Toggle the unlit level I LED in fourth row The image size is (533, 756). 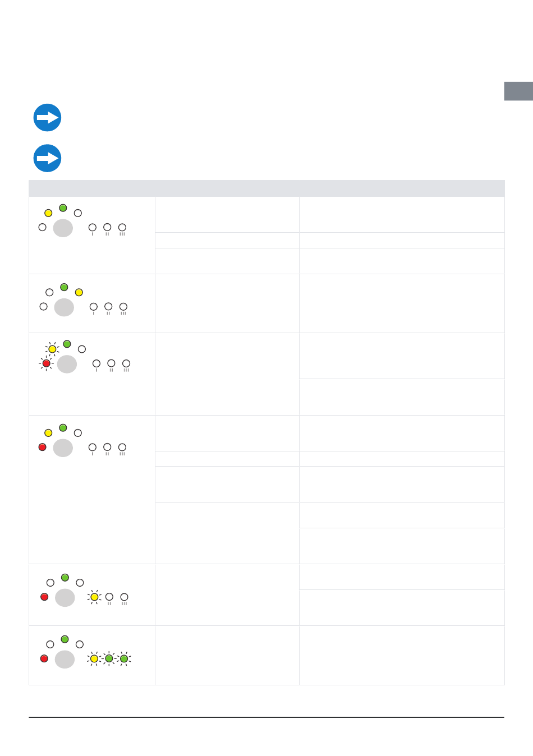tap(93, 447)
